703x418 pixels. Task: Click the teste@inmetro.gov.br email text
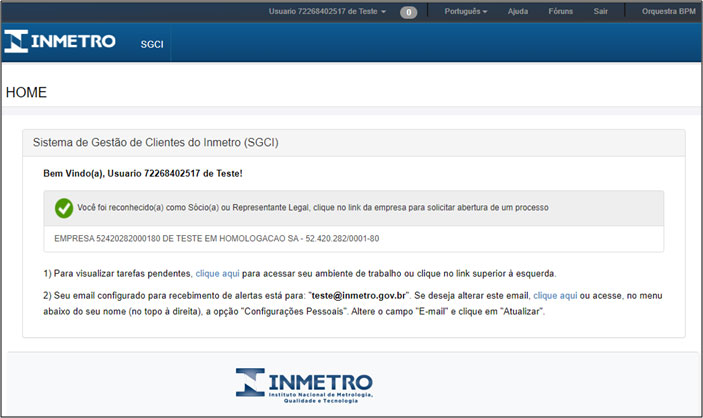357,296
